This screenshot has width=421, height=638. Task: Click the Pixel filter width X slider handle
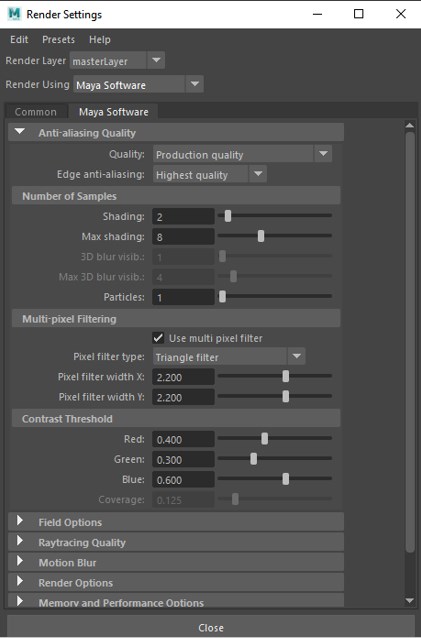pos(286,376)
